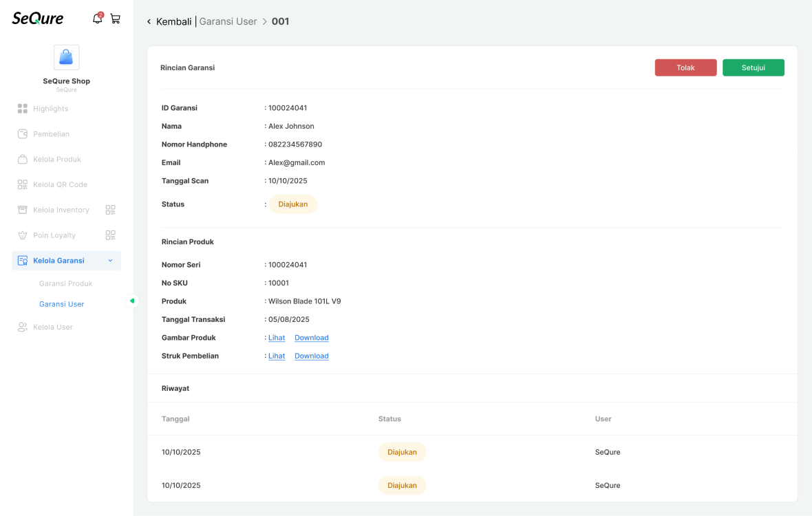Click the Tanggal column header
The image size is (812, 516).
[175, 419]
